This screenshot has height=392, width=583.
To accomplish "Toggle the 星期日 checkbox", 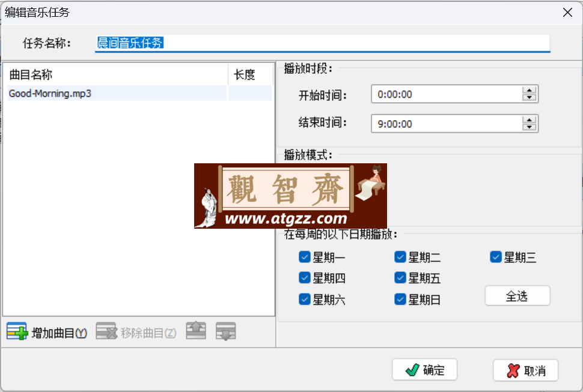I will click(400, 299).
